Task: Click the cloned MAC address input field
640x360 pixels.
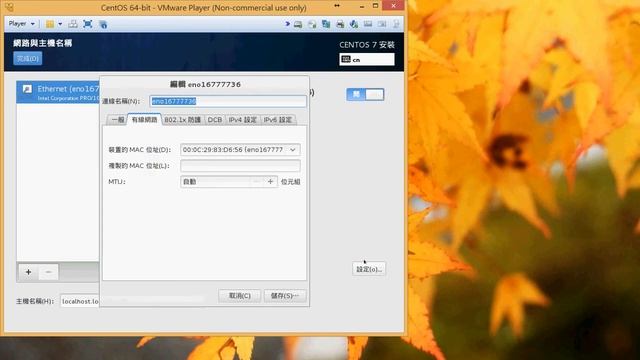Action: click(240, 166)
